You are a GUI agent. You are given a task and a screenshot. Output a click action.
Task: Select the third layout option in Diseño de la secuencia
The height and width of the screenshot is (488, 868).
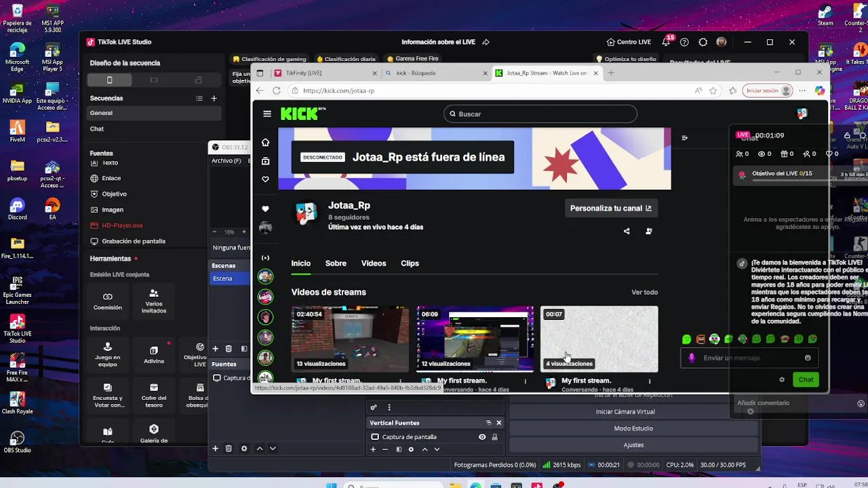click(x=198, y=80)
